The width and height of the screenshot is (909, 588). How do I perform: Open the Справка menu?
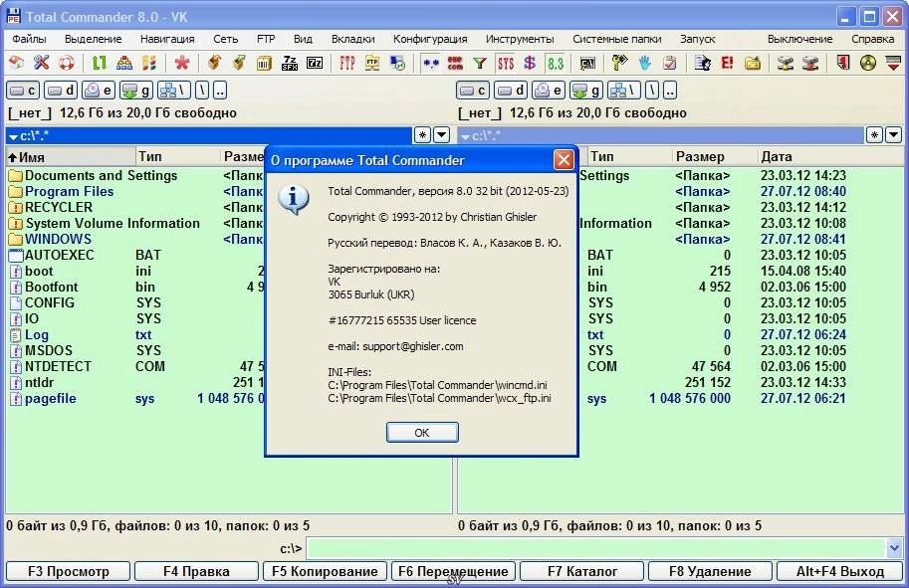coord(872,39)
